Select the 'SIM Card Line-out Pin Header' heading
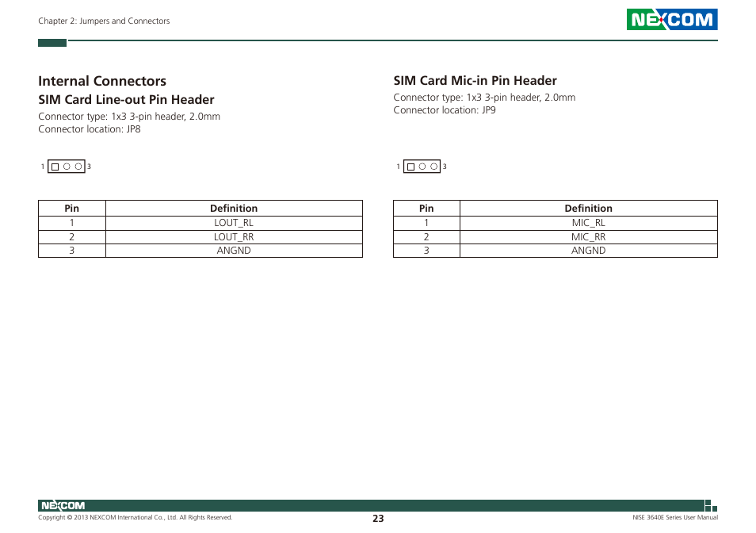 [x=126, y=99]
